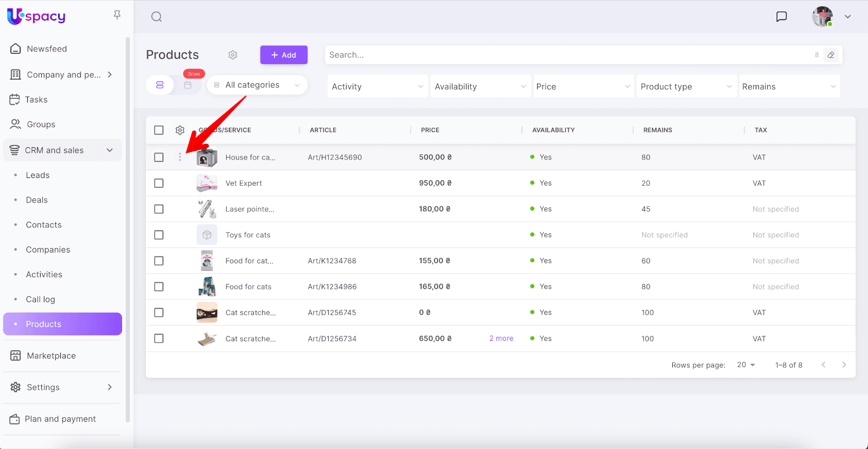Switch to list view icon
This screenshot has height=449, width=868.
tap(160, 85)
